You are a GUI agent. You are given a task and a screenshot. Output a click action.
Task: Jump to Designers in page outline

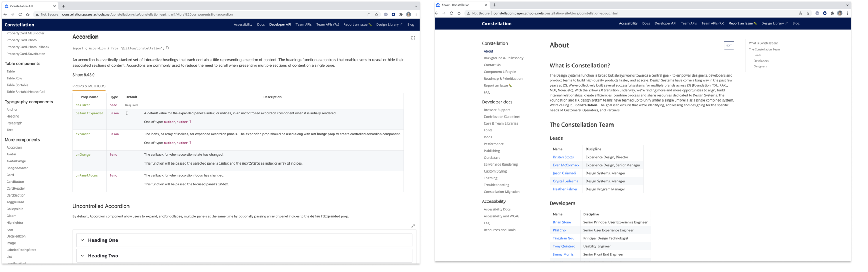pos(760,66)
